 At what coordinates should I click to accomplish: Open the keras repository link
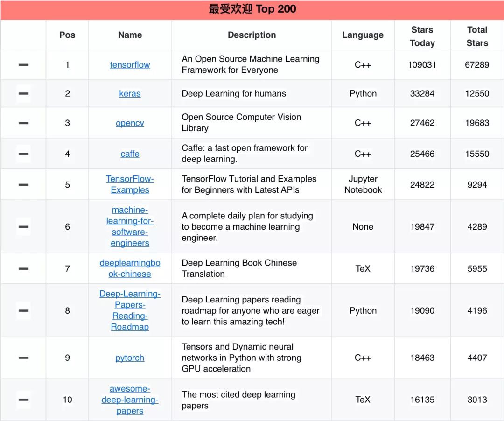(x=130, y=93)
